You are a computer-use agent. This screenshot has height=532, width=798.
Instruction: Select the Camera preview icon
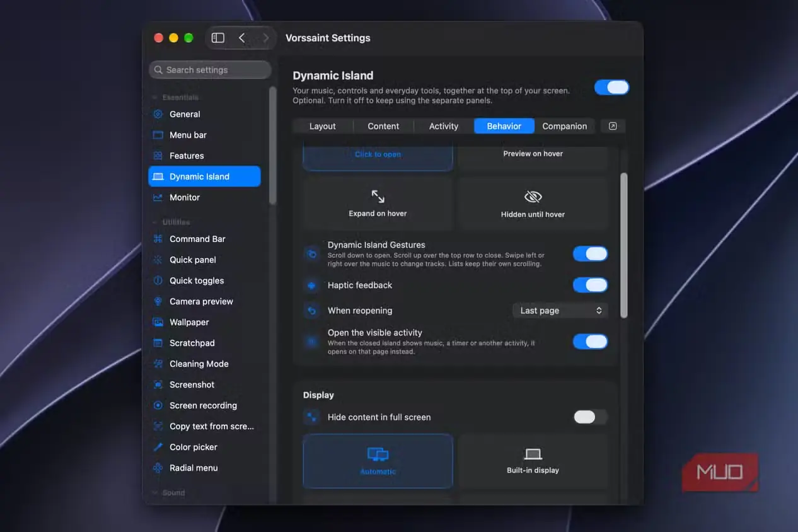(158, 301)
